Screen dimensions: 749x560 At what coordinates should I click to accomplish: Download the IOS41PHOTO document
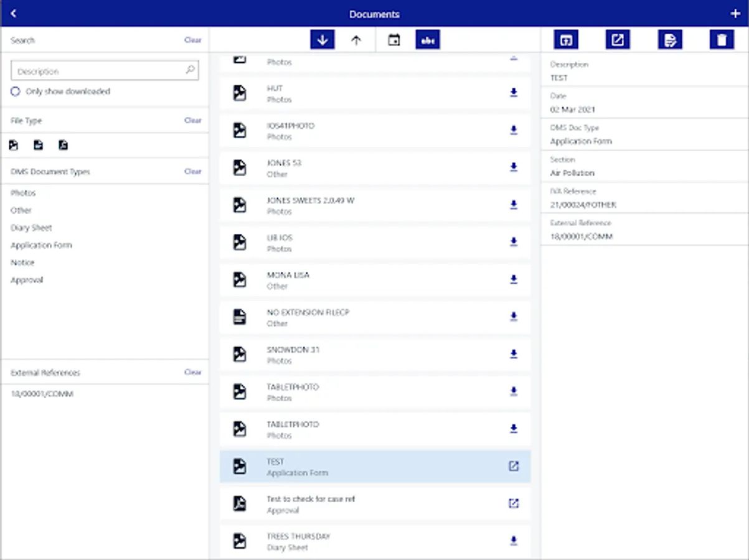[514, 130]
